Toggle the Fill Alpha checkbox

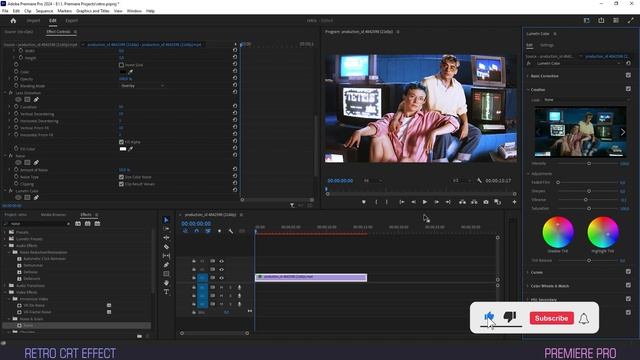(121, 142)
